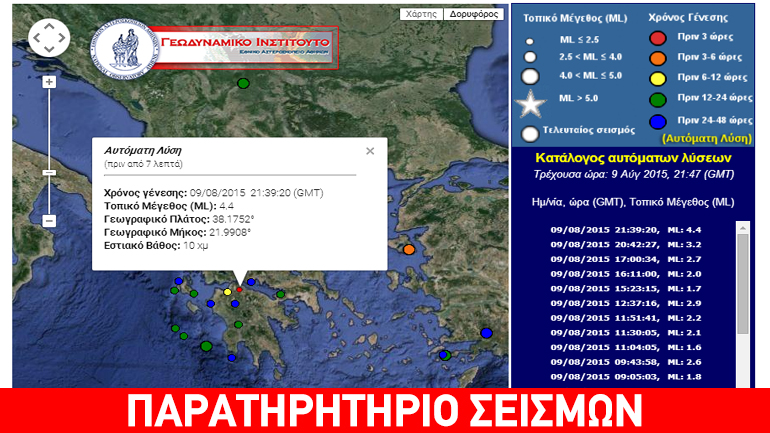Click the zoom out minus button

click(49, 221)
